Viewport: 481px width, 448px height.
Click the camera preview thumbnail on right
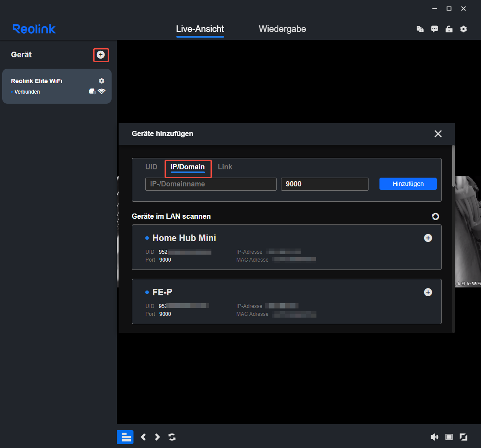(x=467, y=231)
